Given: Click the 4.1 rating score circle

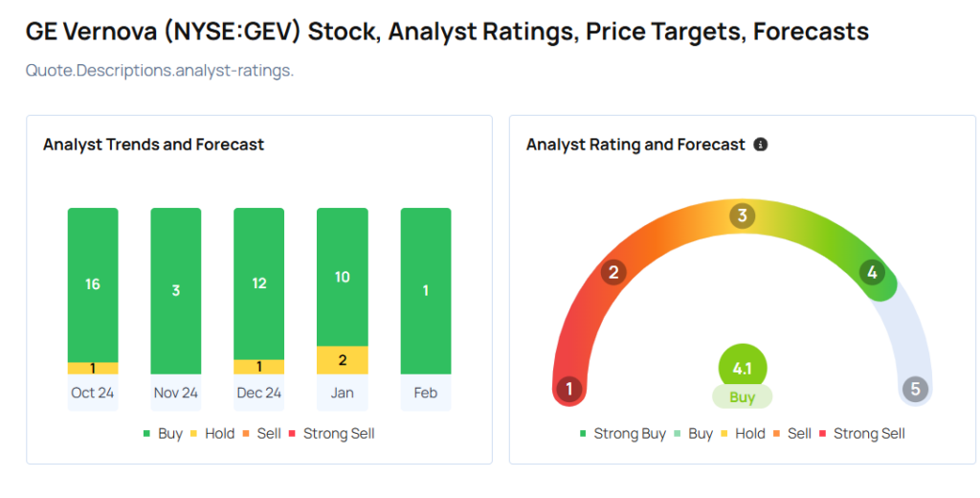Looking at the screenshot, I should coord(742,367).
